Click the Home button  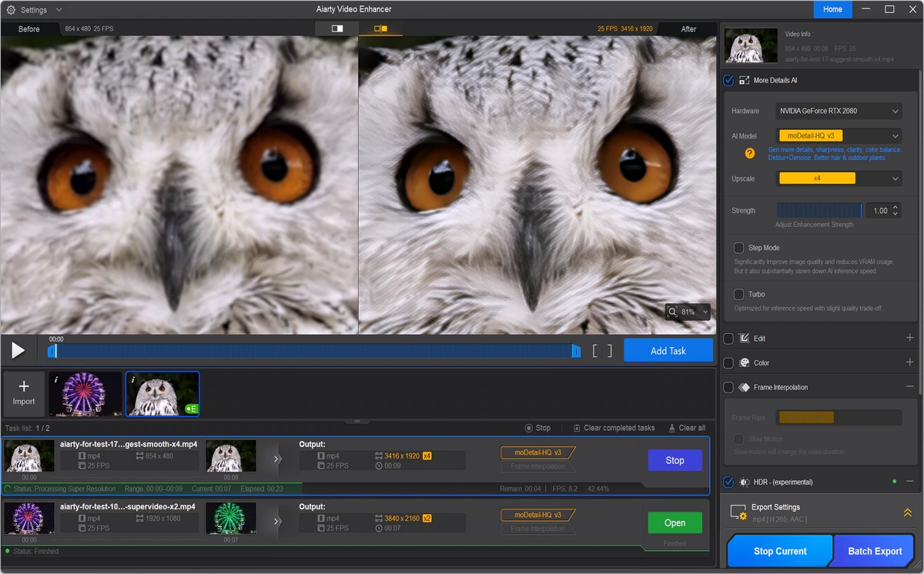coord(832,9)
